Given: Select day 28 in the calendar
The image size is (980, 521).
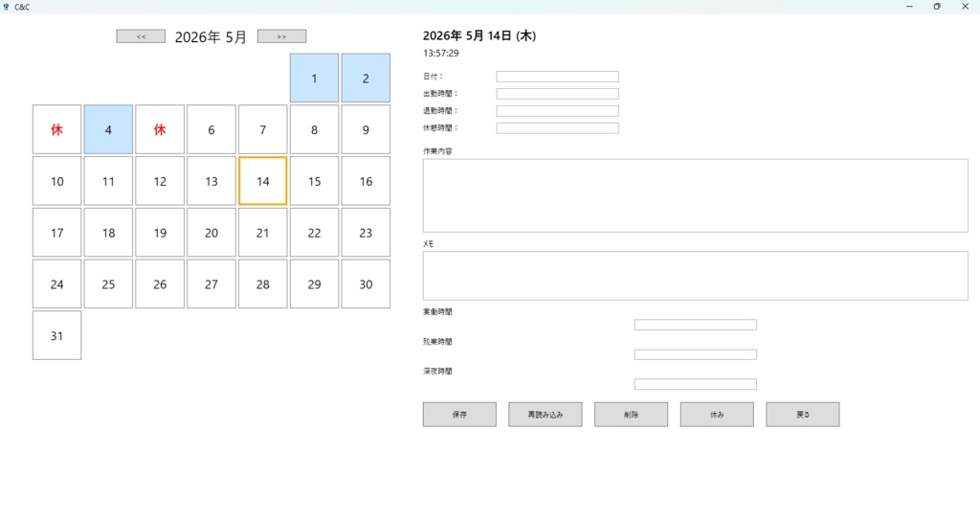Looking at the screenshot, I should click(x=262, y=283).
